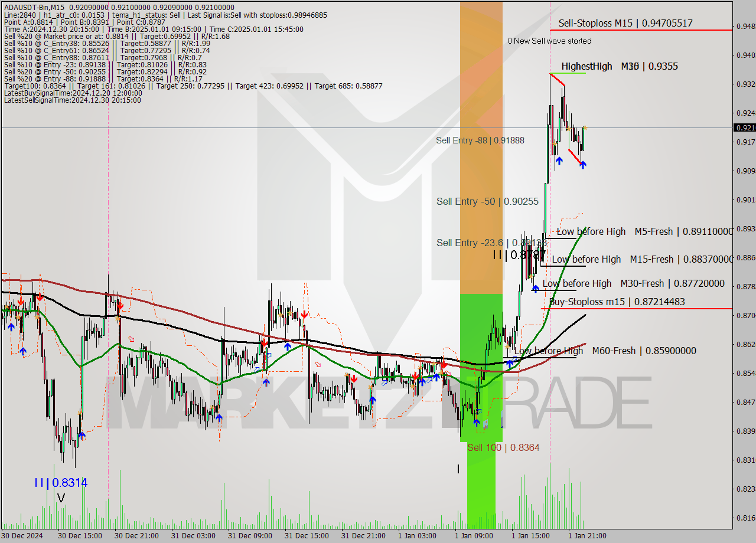Select the 0.839 price axis label
Viewport: 756px width, 543px height.
(x=745, y=431)
